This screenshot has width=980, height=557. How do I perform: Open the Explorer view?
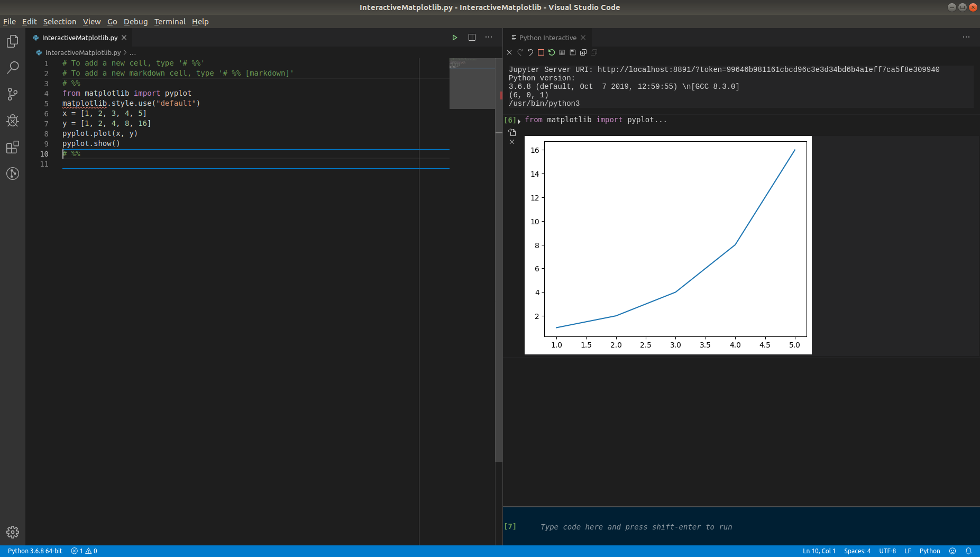pyautogui.click(x=13, y=41)
